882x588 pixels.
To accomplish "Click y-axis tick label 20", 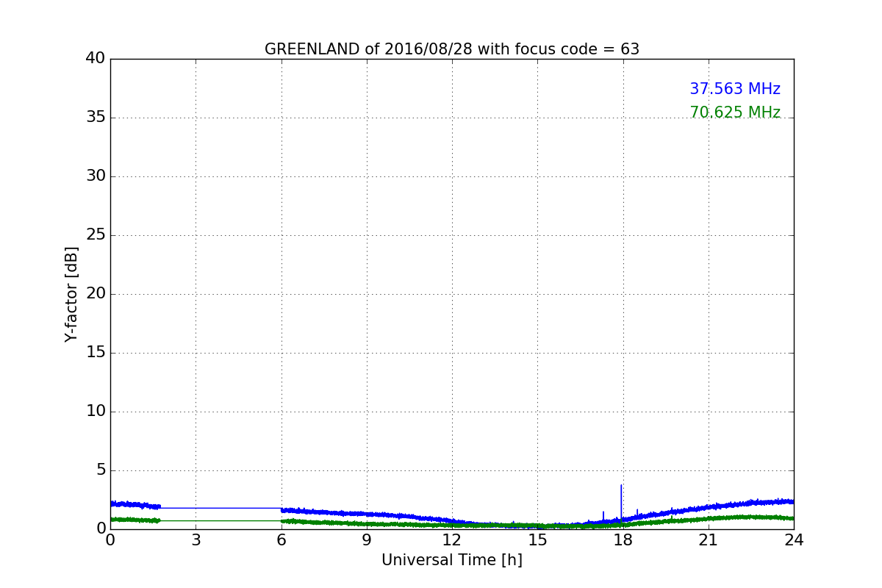I will 96,293.
